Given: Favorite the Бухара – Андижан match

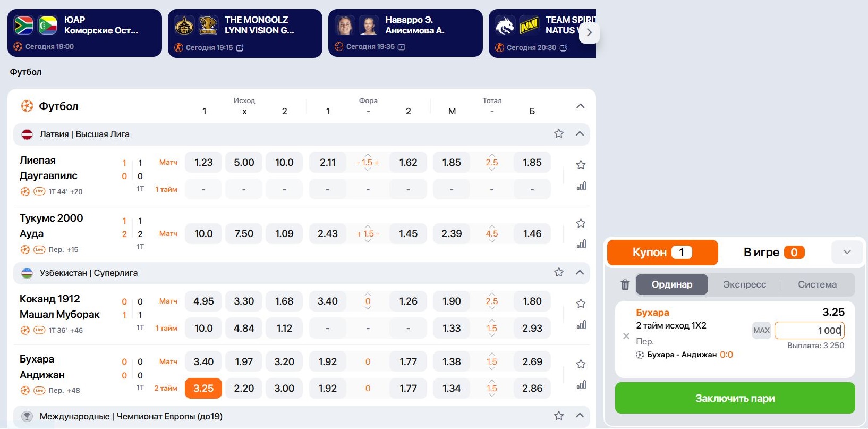Looking at the screenshot, I should pyautogui.click(x=581, y=364).
